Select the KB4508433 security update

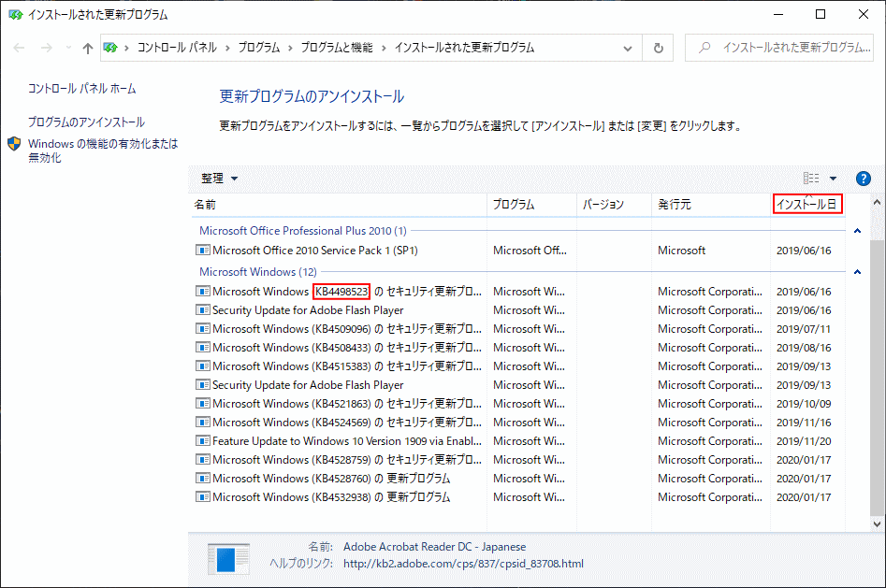[x=347, y=348]
